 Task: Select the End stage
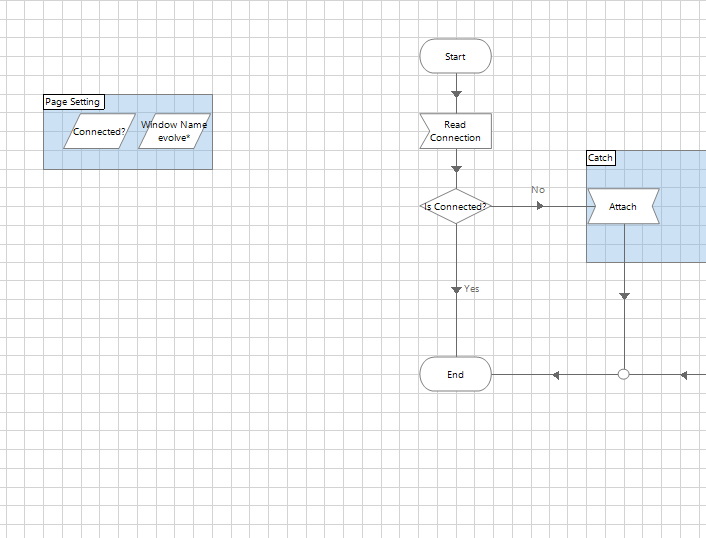coord(455,374)
